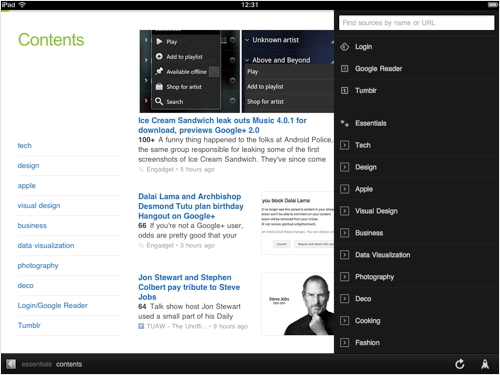Click the Engadget icon beside '5 hours ago'

(x=141, y=170)
